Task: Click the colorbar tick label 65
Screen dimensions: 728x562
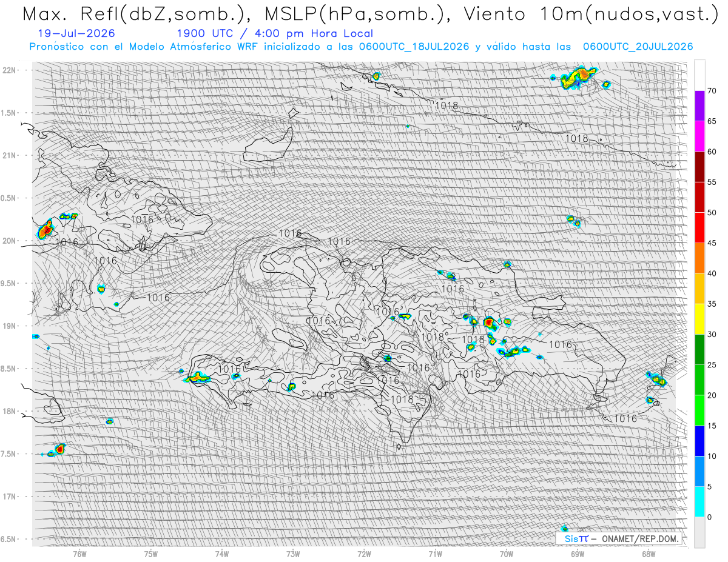Action: (x=712, y=121)
